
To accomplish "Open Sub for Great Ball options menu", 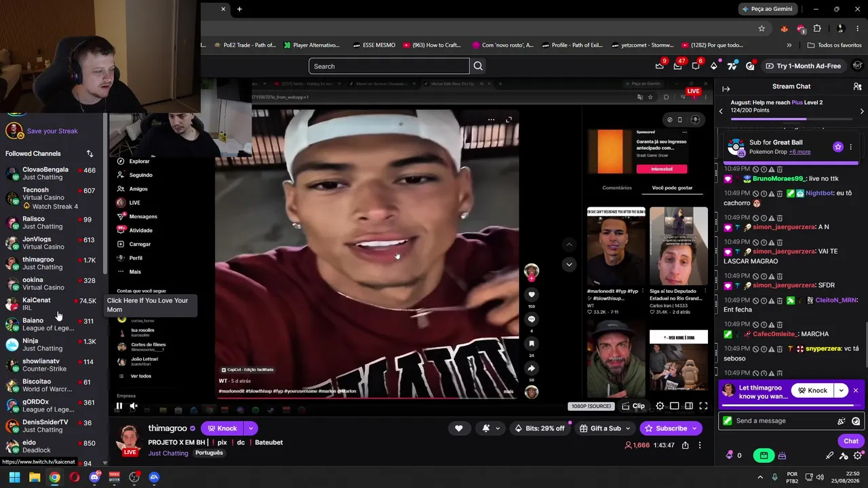I will point(850,147).
